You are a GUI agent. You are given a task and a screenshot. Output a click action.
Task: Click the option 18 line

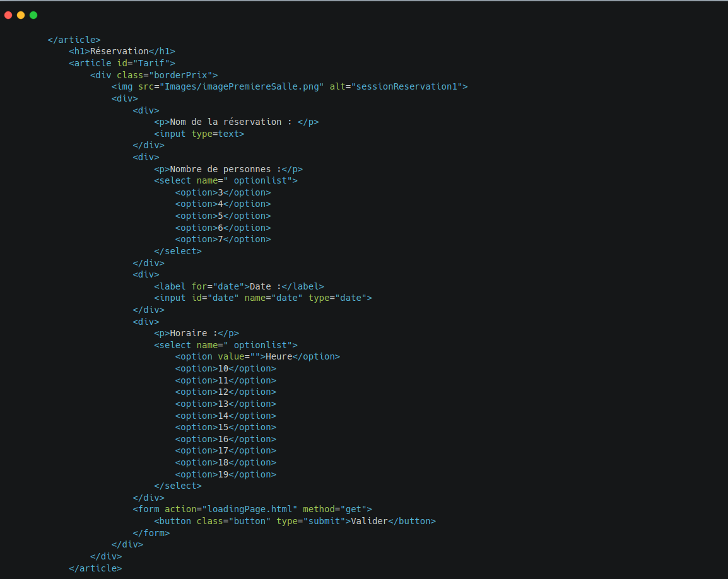click(226, 463)
